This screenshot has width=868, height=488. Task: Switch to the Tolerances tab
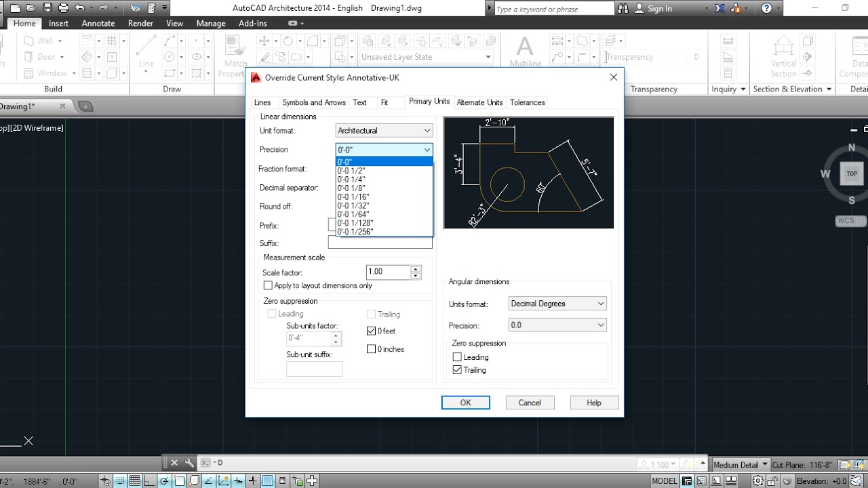point(528,102)
